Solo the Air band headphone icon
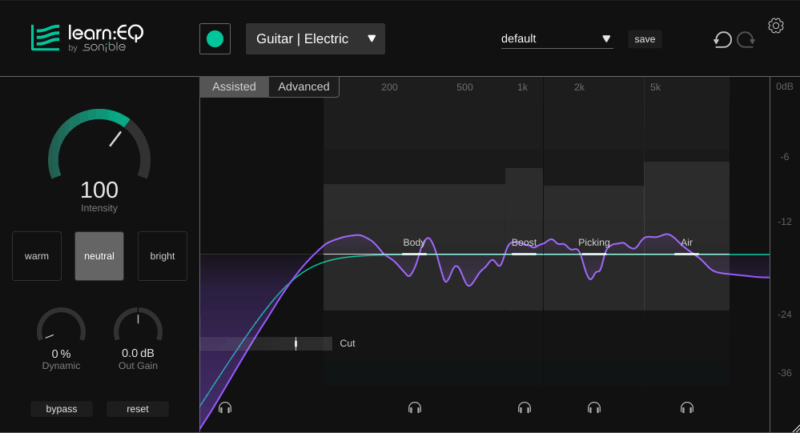The width and height of the screenshot is (800, 433). click(687, 408)
